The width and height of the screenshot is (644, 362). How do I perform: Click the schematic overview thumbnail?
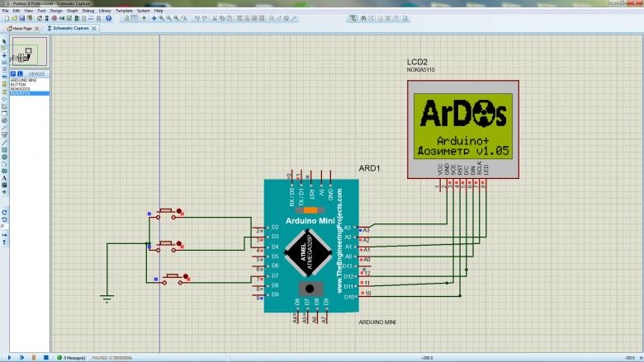[29, 52]
